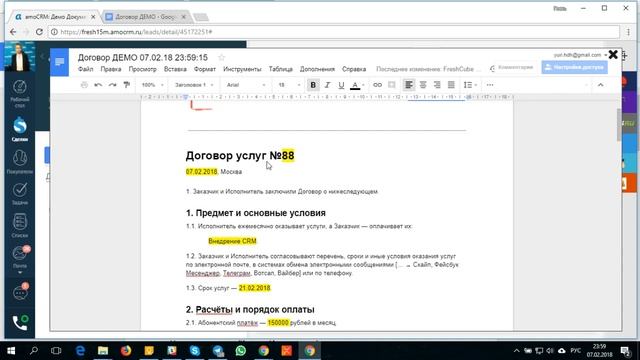Click the highlighted amount 150000
Image resolution: width=640 pixels, height=360 pixels.
point(278,323)
